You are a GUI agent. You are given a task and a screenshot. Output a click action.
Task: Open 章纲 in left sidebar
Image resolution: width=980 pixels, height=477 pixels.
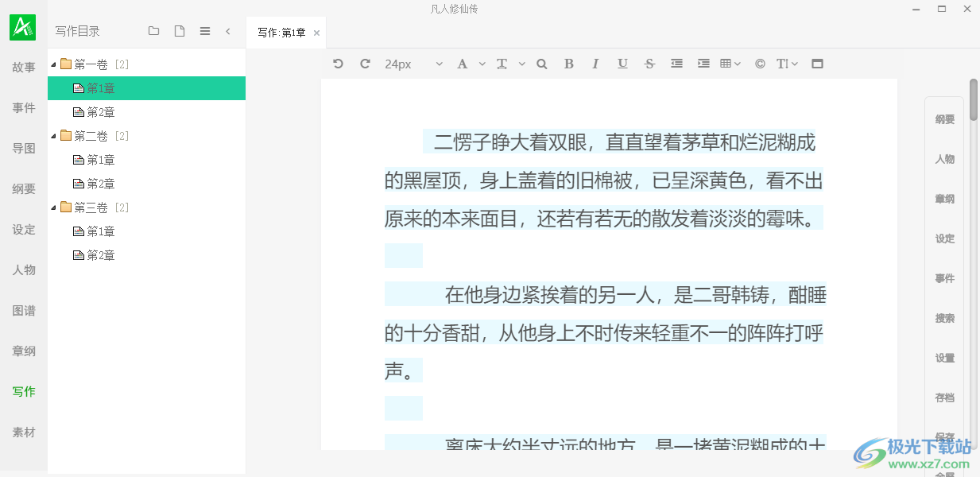click(24, 351)
